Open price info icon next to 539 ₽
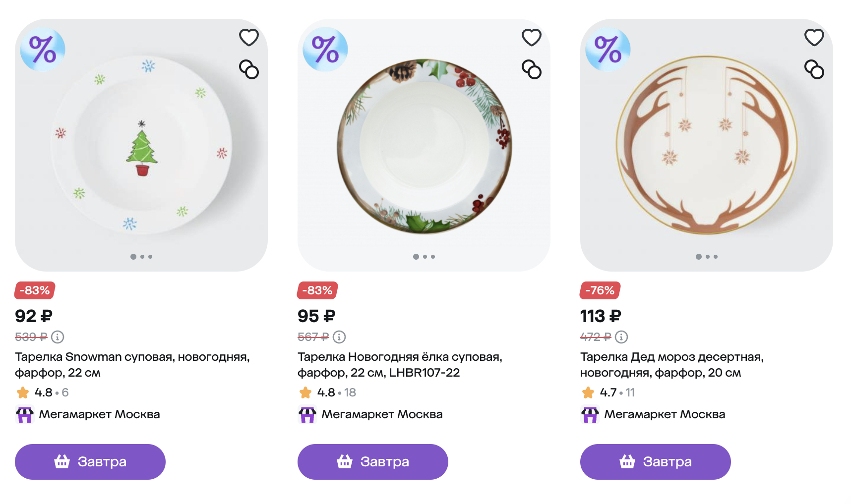 [x=58, y=337]
